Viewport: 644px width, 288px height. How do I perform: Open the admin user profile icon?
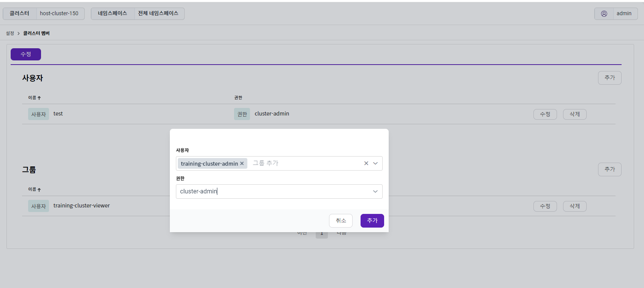(604, 14)
